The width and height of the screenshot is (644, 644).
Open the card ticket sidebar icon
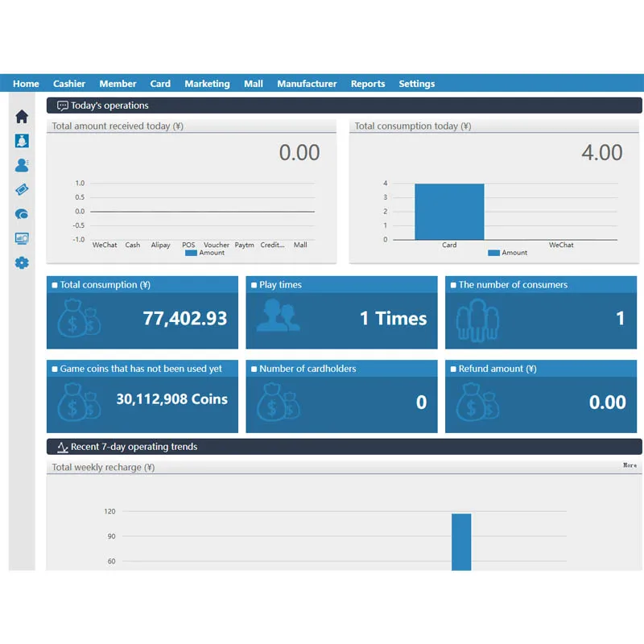tap(22, 189)
